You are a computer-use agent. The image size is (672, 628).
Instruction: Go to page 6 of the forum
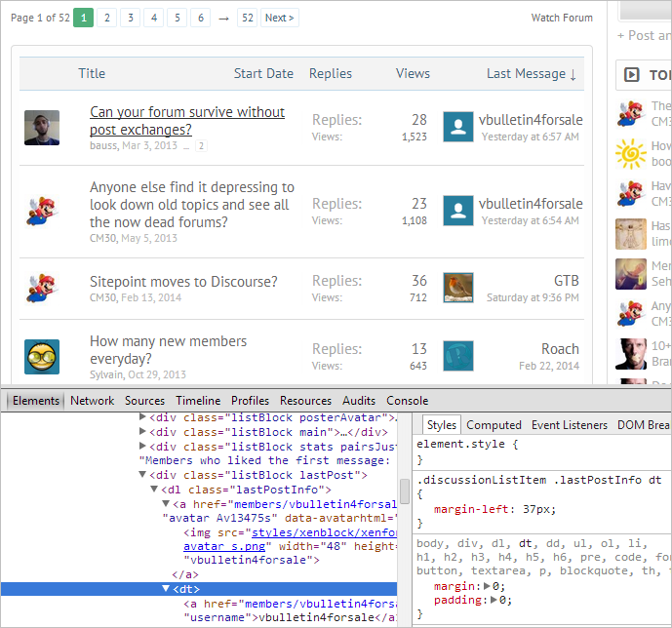(201, 18)
